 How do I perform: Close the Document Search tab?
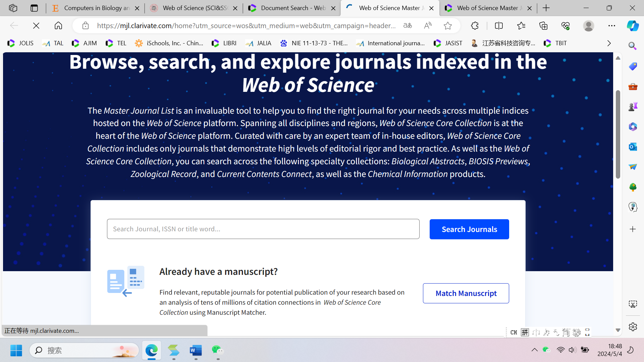333,8
